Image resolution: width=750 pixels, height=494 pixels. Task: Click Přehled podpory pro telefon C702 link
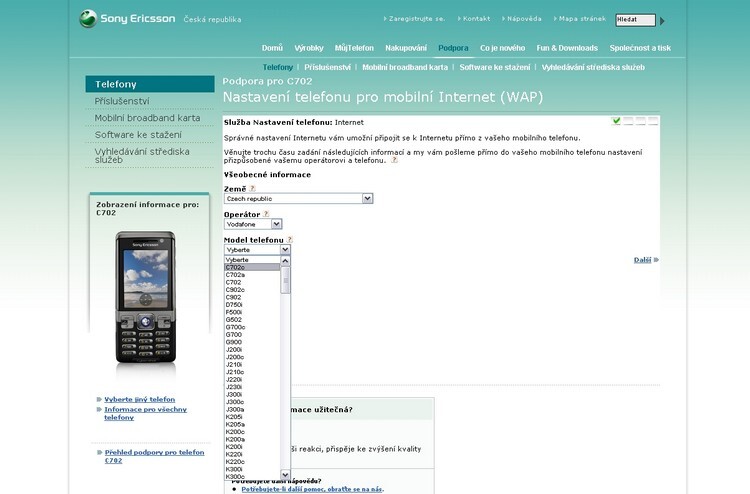click(x=154, y=456)
